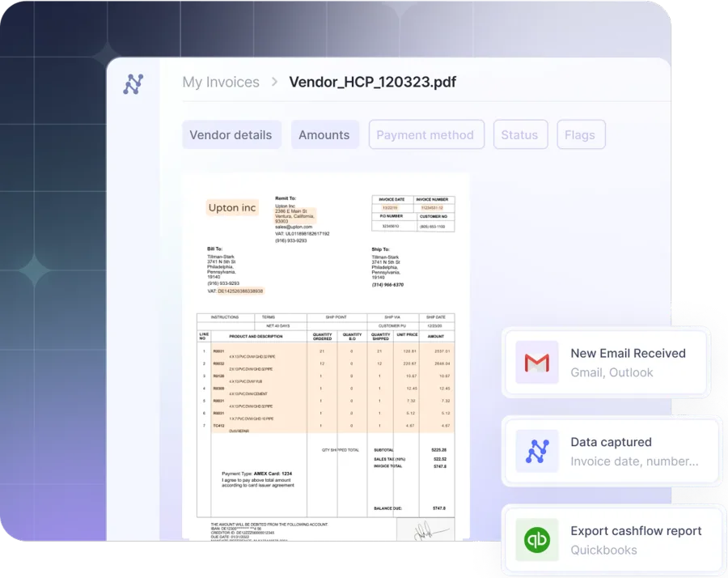Switch to the Amounts tab

pyautogui.click(x=324, y=134)
